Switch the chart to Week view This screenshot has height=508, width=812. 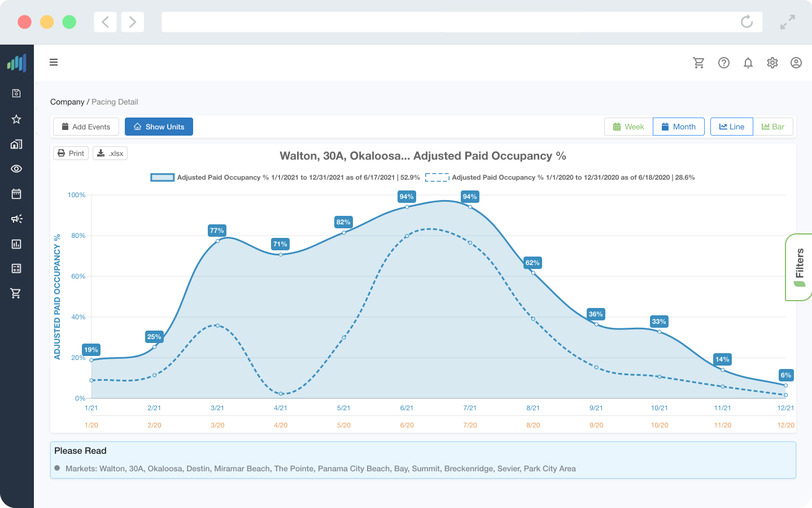pyautogui.click(x=627, y=127)
